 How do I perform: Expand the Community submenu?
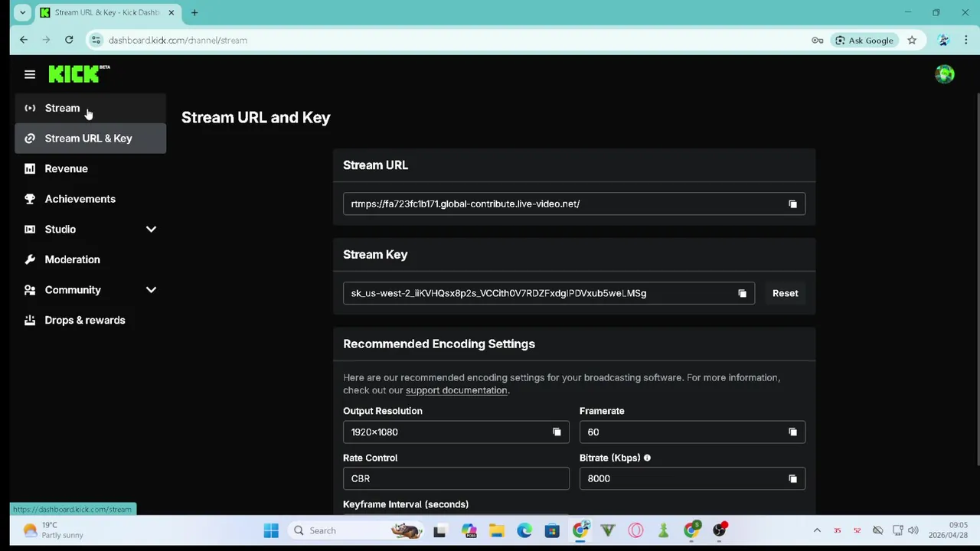[x=151, y=290]
